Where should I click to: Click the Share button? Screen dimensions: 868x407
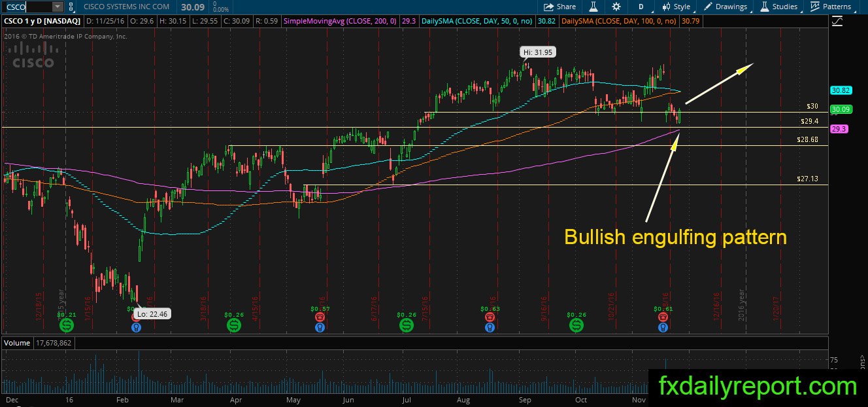(x=560, y=7)
